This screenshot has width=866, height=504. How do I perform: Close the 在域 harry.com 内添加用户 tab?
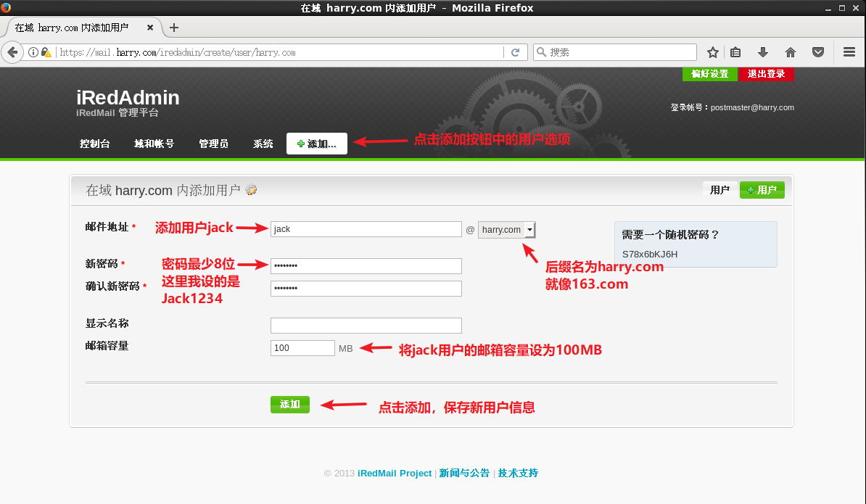click(x=149, y=28)
